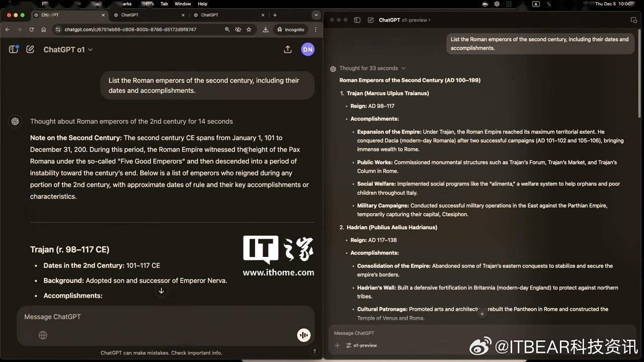
Task: Bookmark this page with the star icon
Action: click(249, 30)
